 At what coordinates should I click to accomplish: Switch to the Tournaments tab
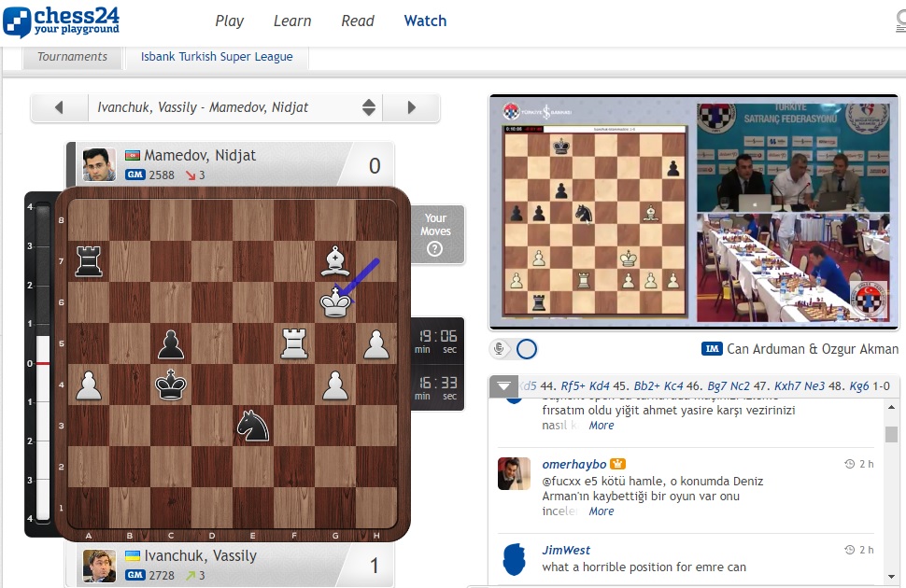point(72,57)
